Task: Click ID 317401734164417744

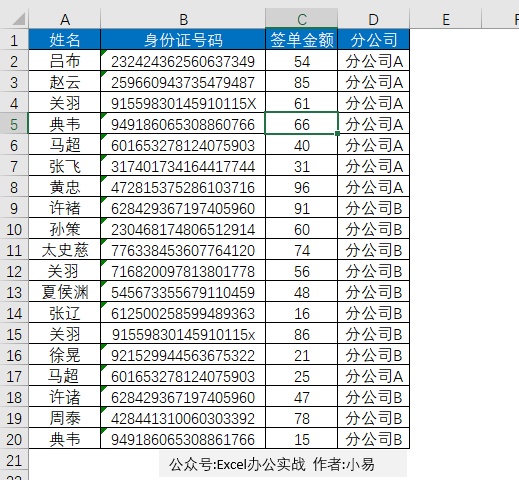Action: tap(183, 166)
